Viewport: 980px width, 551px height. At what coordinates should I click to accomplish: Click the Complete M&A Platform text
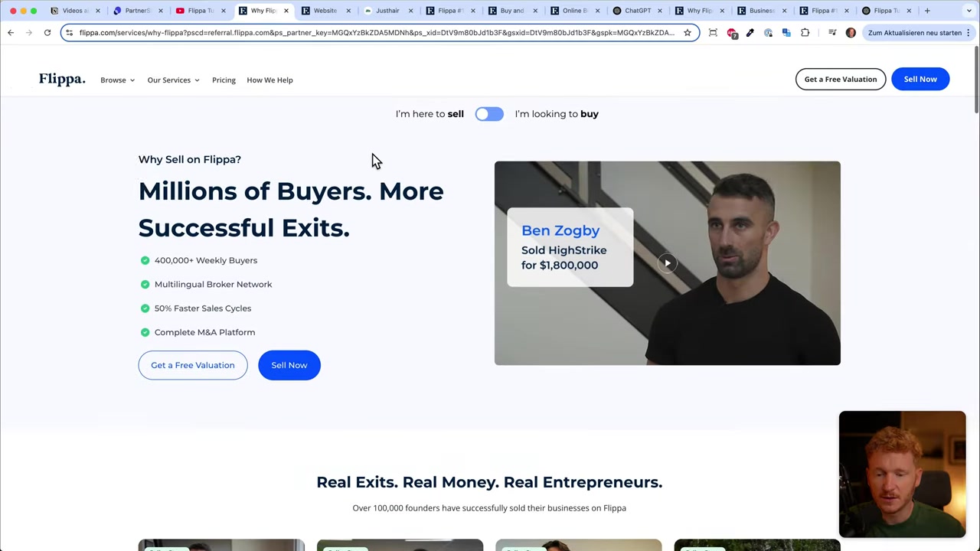[x=204, y=332]
